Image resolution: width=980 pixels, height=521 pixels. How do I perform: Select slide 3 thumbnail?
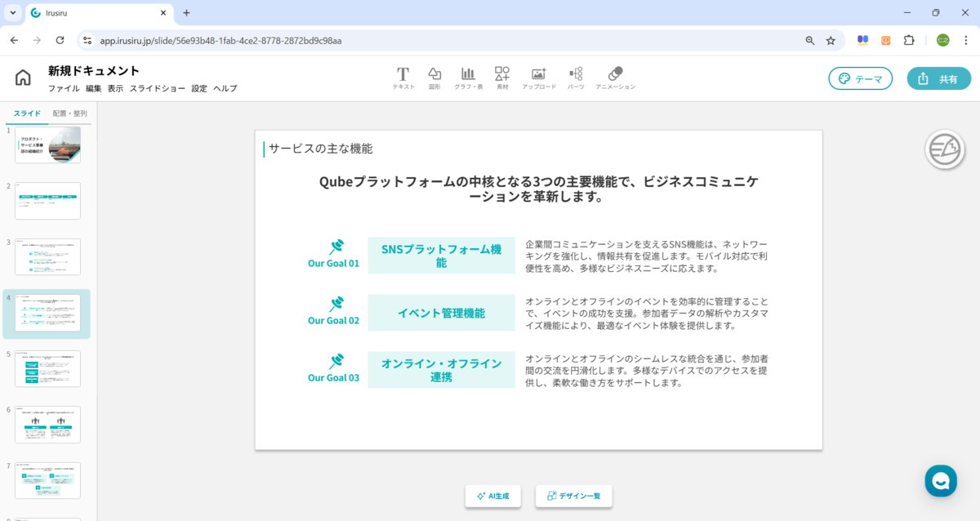(47, 256)
